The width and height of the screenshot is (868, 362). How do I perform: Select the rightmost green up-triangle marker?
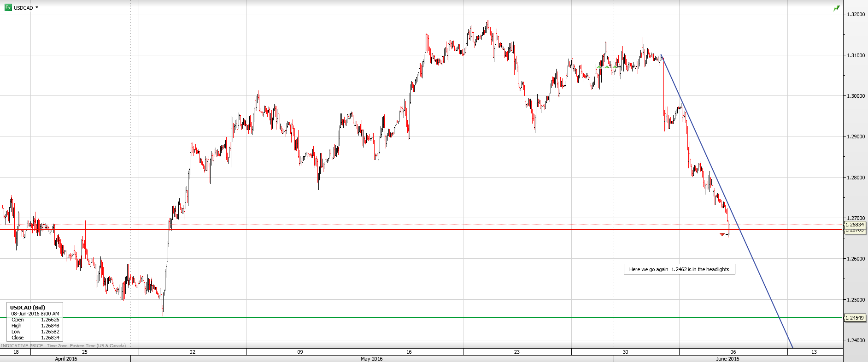pos(615,67)
